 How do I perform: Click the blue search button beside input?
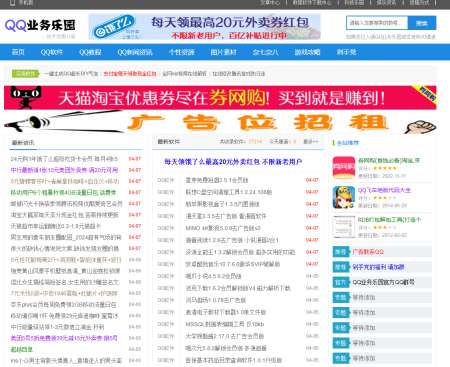422,23
